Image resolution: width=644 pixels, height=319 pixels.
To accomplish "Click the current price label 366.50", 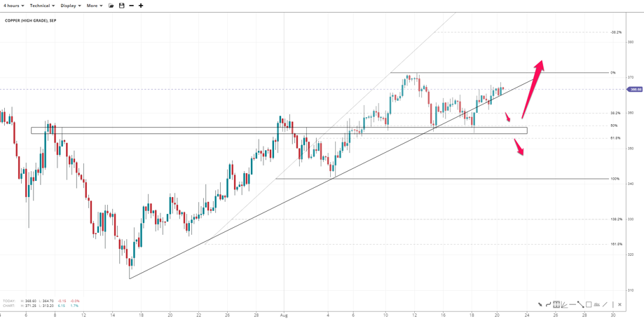I will (x=636, y=89).
